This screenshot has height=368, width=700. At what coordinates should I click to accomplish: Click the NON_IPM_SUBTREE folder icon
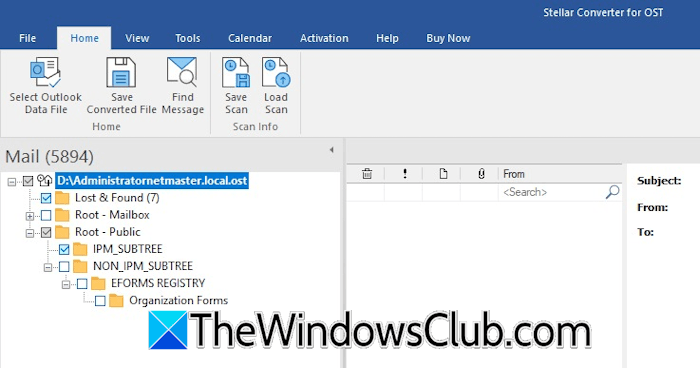pos(80,267)
